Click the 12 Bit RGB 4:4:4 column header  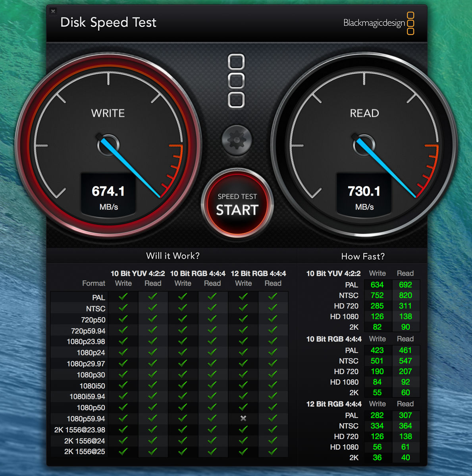[x=258, y=273]
